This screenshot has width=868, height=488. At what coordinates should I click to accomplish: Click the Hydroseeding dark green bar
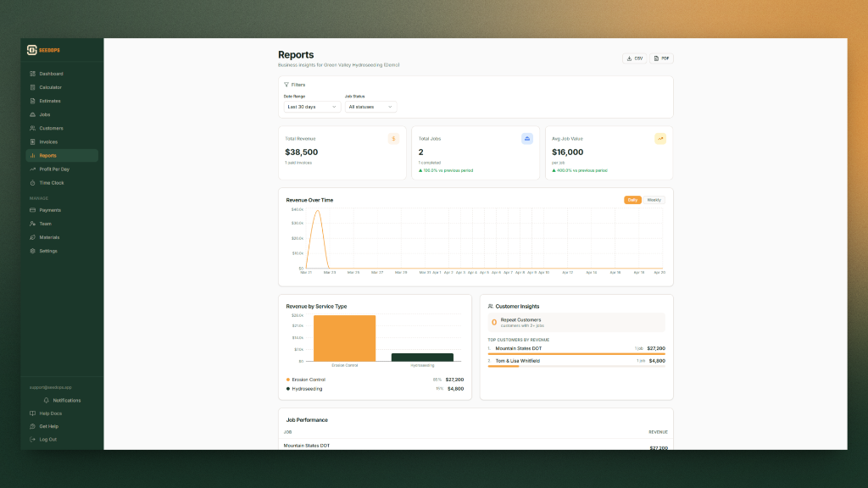(422, 358)
